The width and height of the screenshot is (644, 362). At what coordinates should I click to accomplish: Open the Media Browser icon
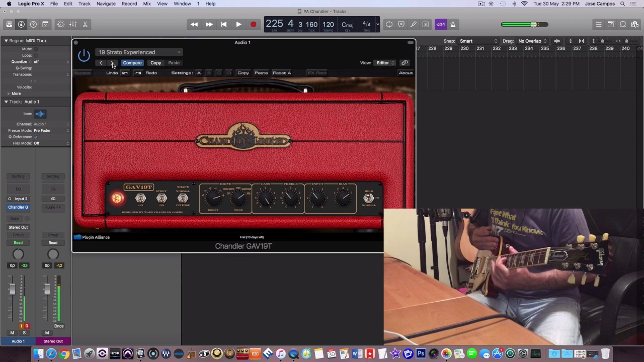click(x=634, y=24)
